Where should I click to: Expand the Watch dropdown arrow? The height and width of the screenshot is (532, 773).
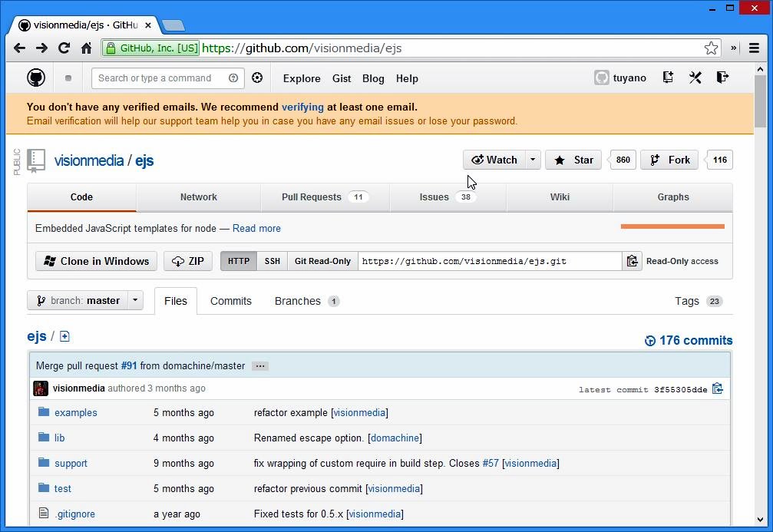tap(533, 160)
